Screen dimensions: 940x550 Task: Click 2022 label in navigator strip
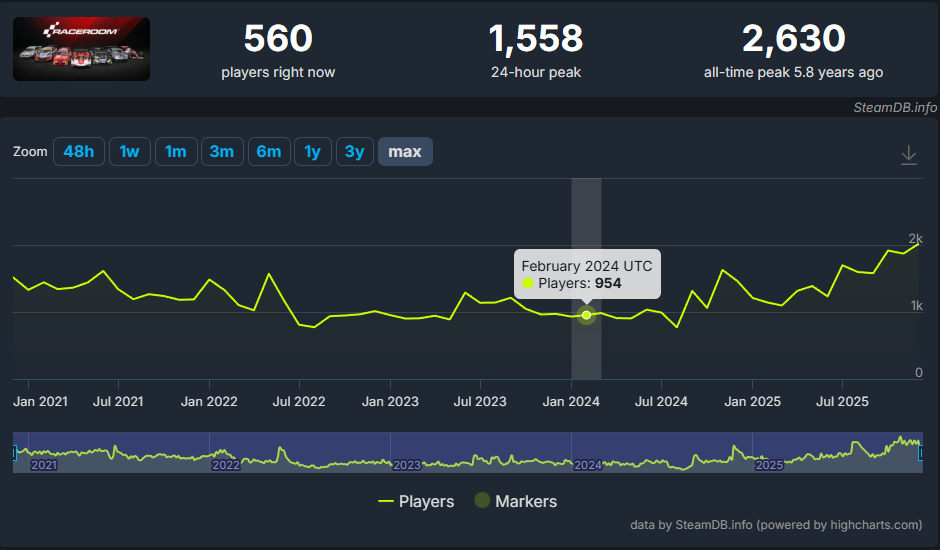click(x=226, y=465)
